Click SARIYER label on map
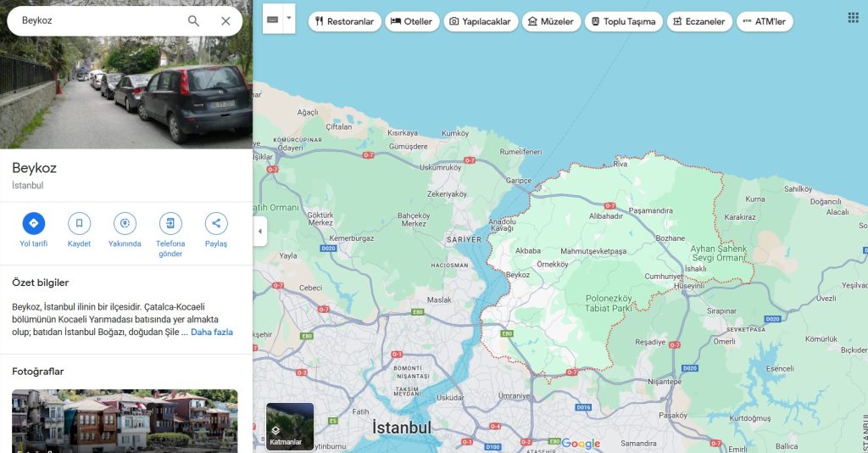 464,240
